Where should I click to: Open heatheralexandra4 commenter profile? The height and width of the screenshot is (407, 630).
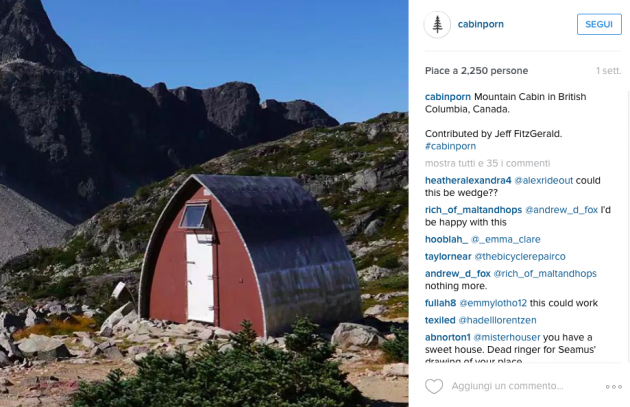468,180
